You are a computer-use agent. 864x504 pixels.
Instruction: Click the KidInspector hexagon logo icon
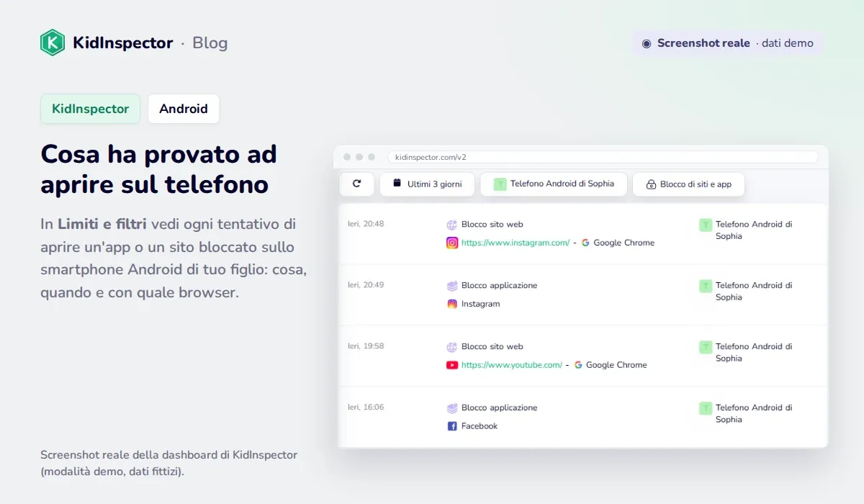(x=53, y=42)
